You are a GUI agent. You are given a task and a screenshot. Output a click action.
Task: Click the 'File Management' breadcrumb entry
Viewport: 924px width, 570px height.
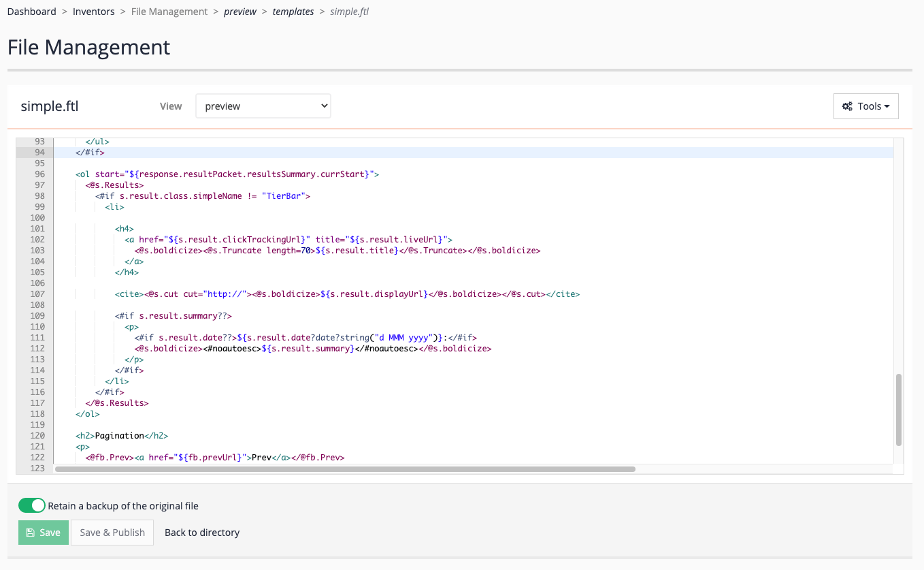click(x=169, y=11)
